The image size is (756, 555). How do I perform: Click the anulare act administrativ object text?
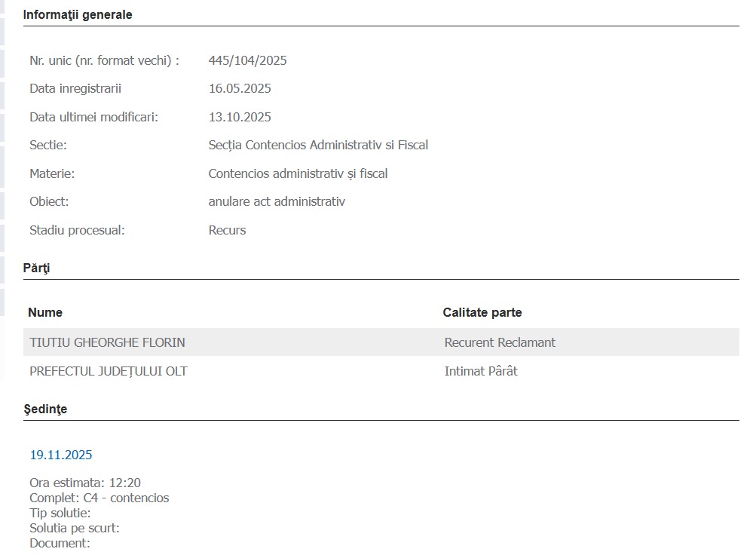[x=277, y=201]
